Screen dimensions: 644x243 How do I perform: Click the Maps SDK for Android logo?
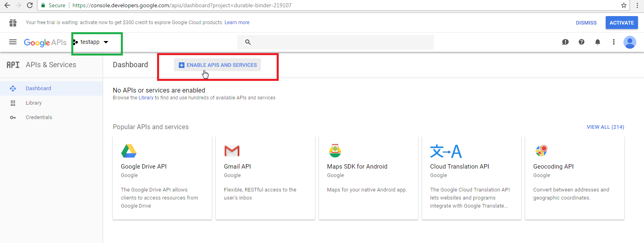(x=335, y=151)
